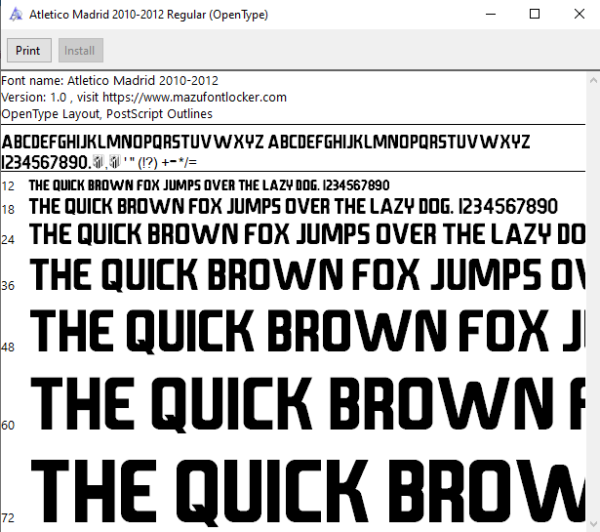Click the size 18 label
Screen dimensions: 600x532
(x=8, y=209)
